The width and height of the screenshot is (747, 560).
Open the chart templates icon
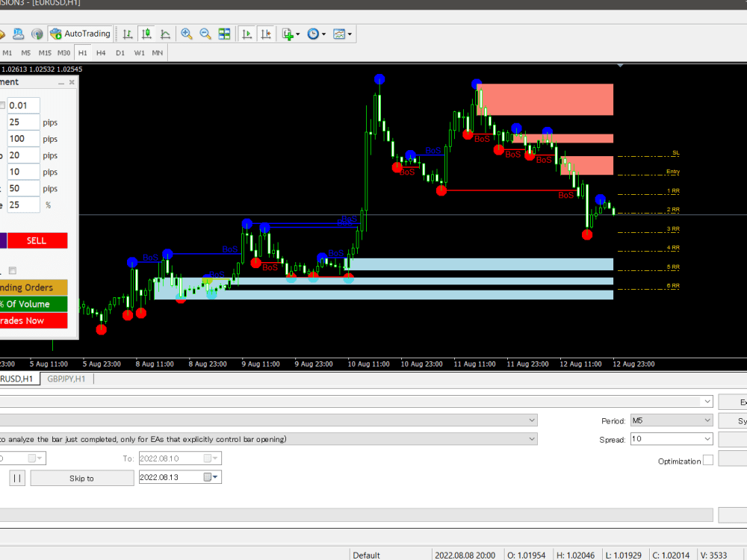(338, 34)
